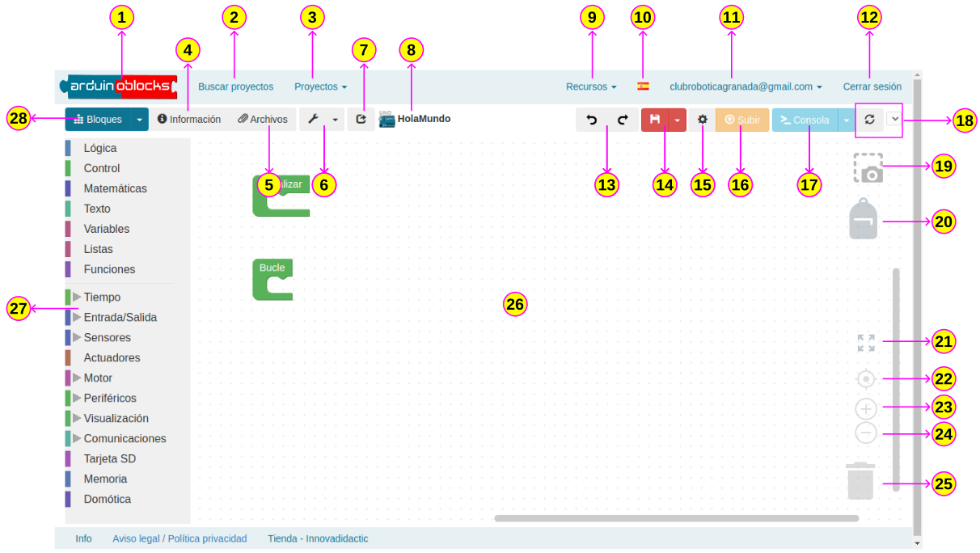Click the undo arrow icon
The image size is (980, 553).
point(592,120)
